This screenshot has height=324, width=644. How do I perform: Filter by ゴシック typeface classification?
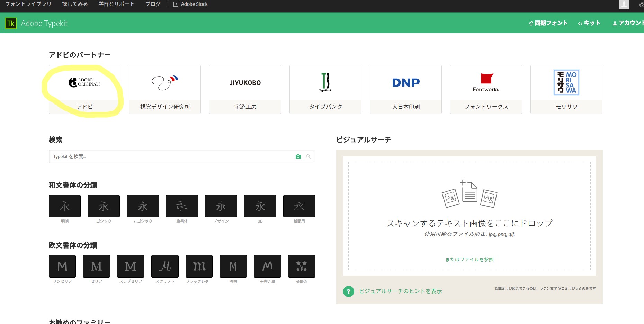104,206
